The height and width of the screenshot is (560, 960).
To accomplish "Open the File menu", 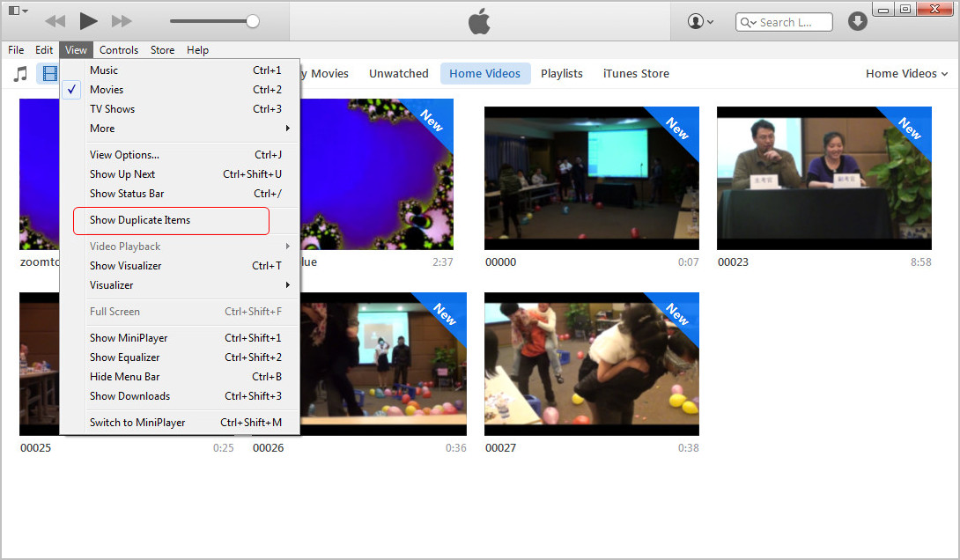I will 16,50.
